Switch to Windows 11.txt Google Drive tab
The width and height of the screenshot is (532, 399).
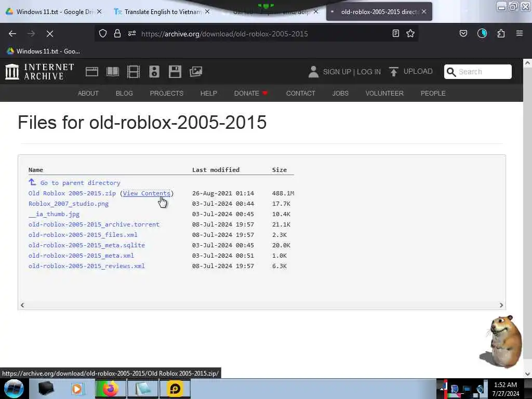[54, 11]
